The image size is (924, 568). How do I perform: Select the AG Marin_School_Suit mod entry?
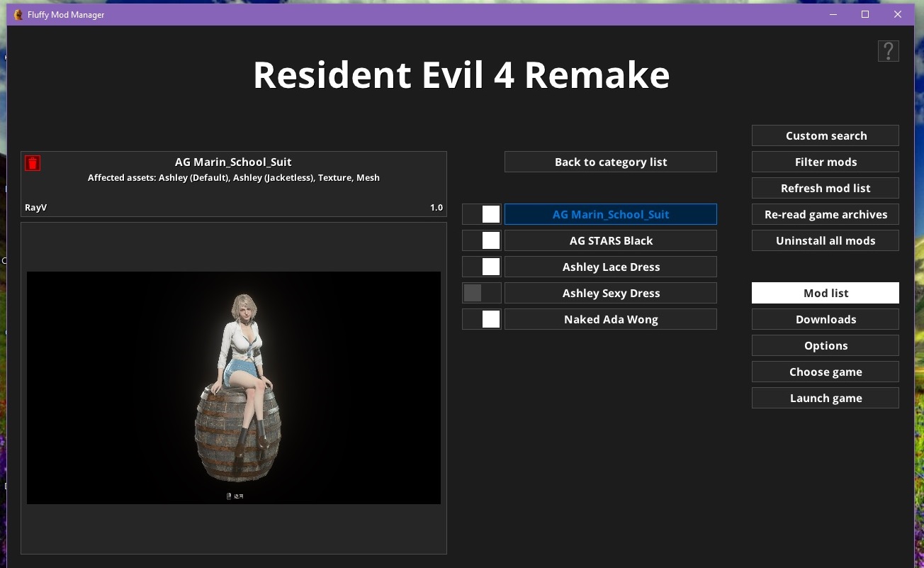pos(611,214)
